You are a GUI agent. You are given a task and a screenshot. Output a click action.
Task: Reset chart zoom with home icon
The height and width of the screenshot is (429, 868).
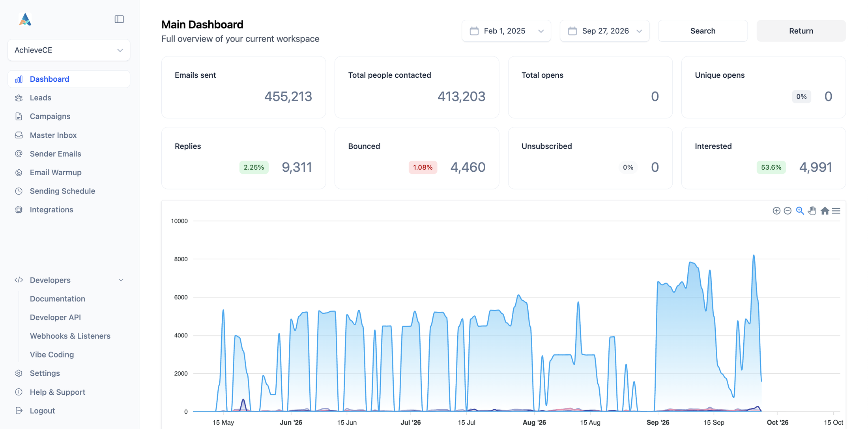pyautogui.click(x=825, y=211)
